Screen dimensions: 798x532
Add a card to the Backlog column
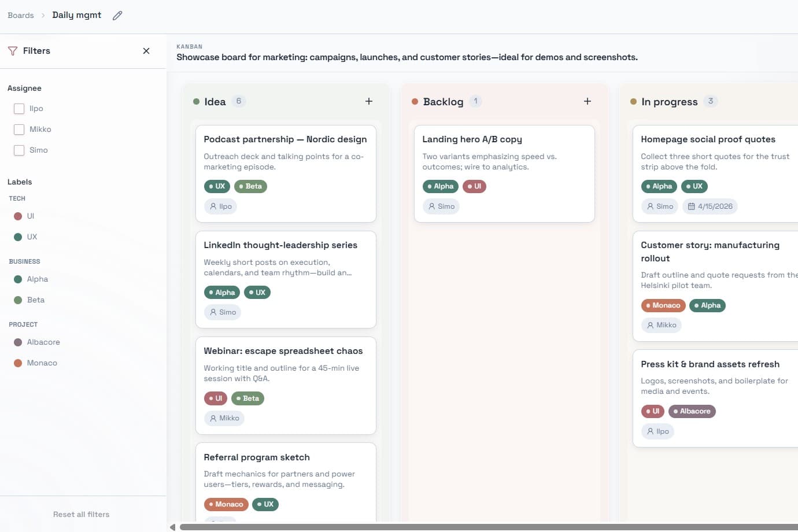click(588, 101)
